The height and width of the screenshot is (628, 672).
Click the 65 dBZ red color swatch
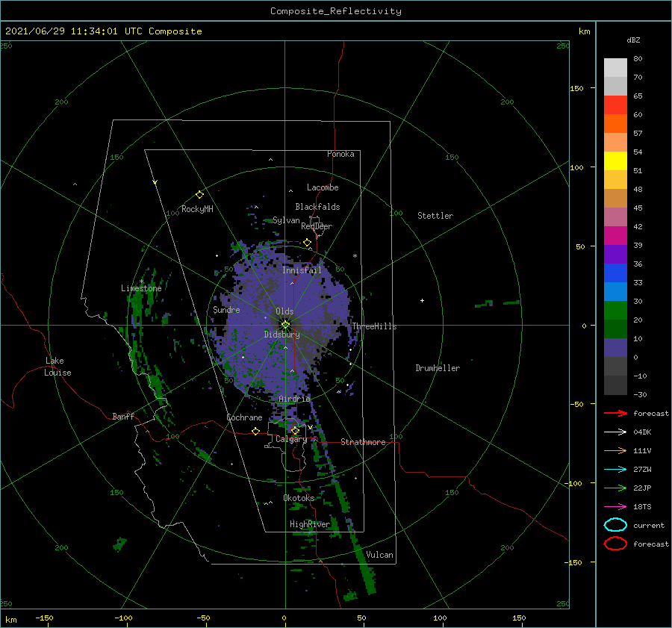[x=615, y=105]
